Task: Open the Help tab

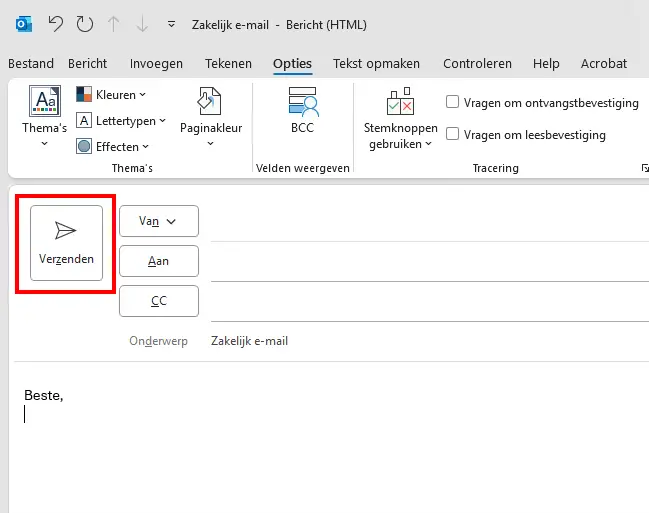Action: coord(546,63)
